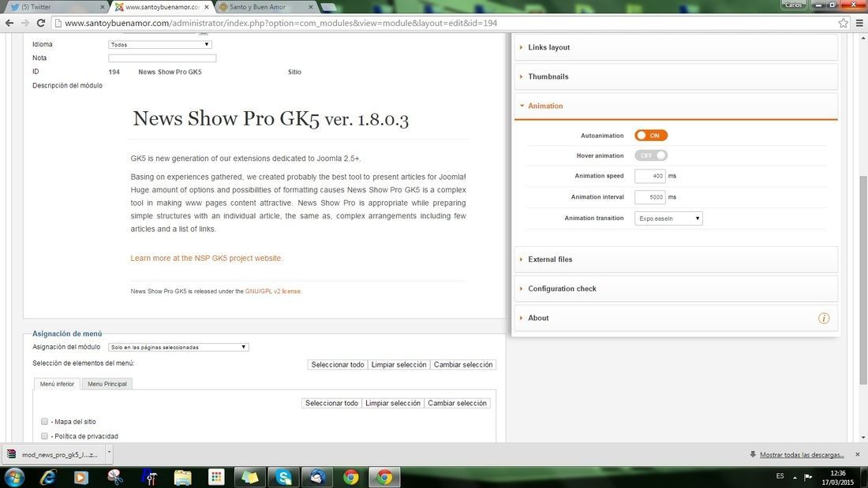The image size is (868, 488).
Task: Click Mostrar todas las descargas link
Action: pos(802,455)
